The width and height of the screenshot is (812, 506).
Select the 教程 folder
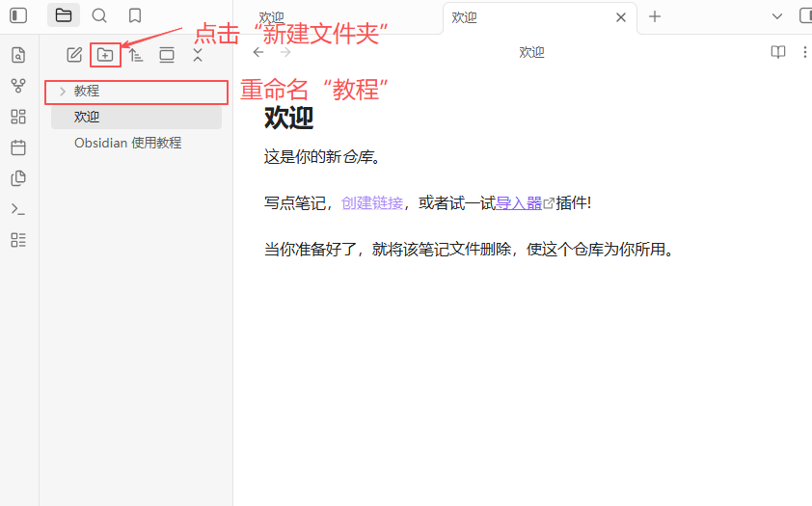coord(137,92)
